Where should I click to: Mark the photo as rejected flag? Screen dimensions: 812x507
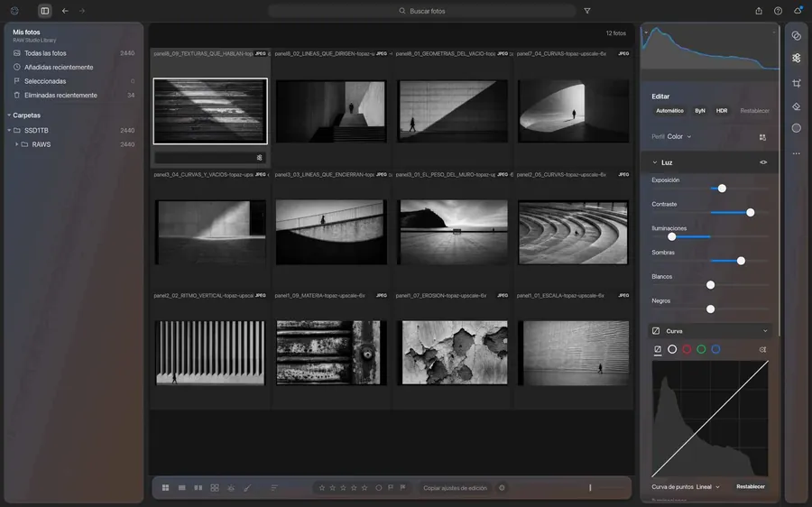click(x=403, y=488)
